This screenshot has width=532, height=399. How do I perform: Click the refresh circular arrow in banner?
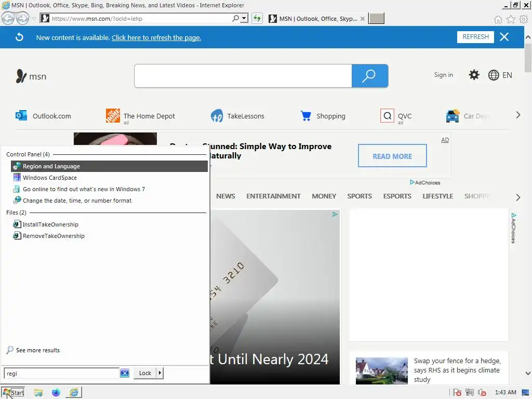19,37
